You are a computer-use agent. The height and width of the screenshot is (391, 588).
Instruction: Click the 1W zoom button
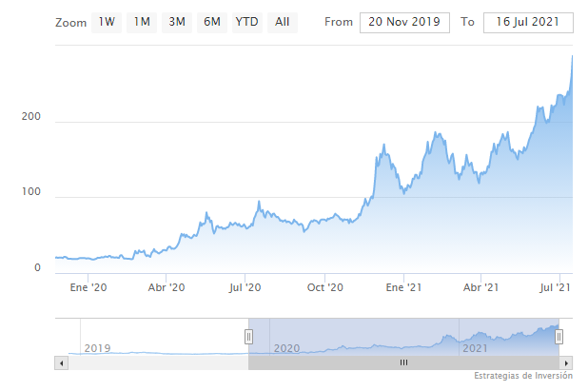[106, 22]
